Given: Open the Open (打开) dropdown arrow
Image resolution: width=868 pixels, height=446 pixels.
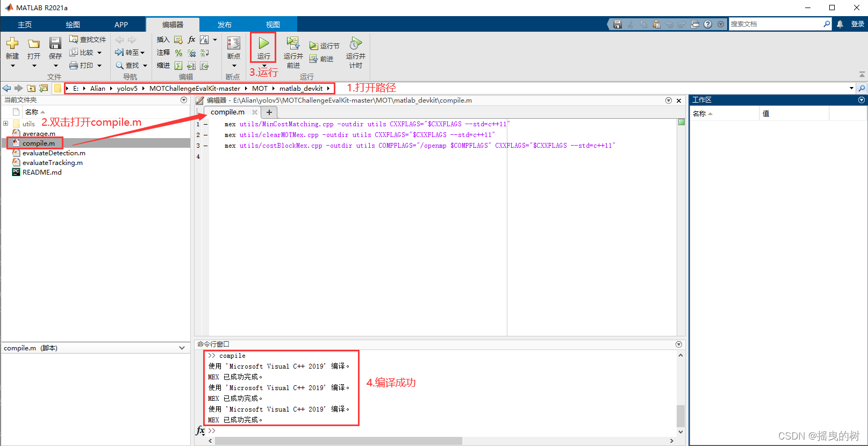Looking at the screenshot, I should click(34, 66).
